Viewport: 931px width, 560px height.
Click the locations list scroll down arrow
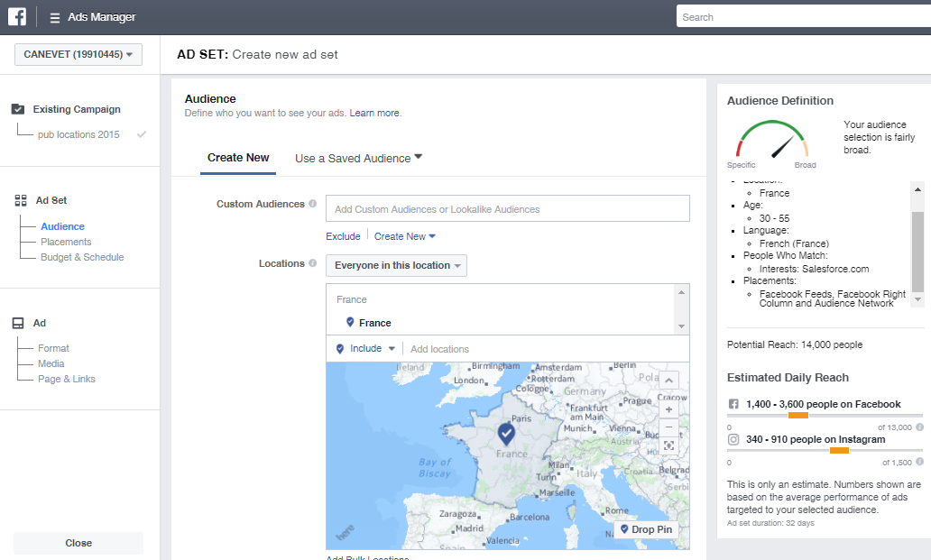(x=682, y=326)
